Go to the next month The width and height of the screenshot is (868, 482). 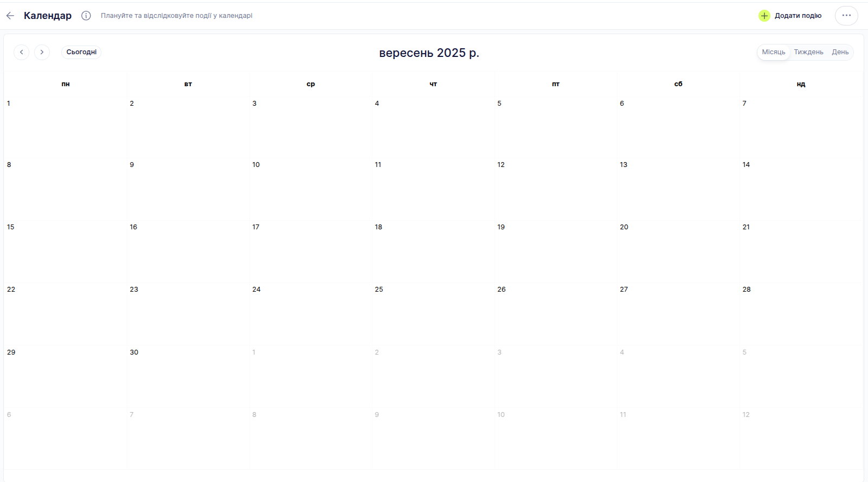pos(42,52)
